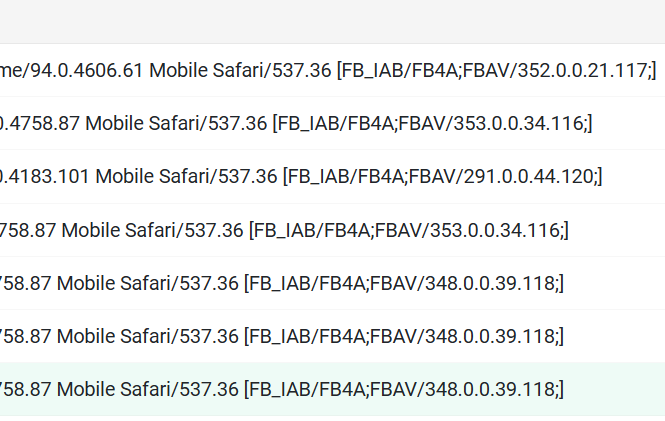Select the row containing FBAV/352.0.0.21.117

(x=332, y=70)
